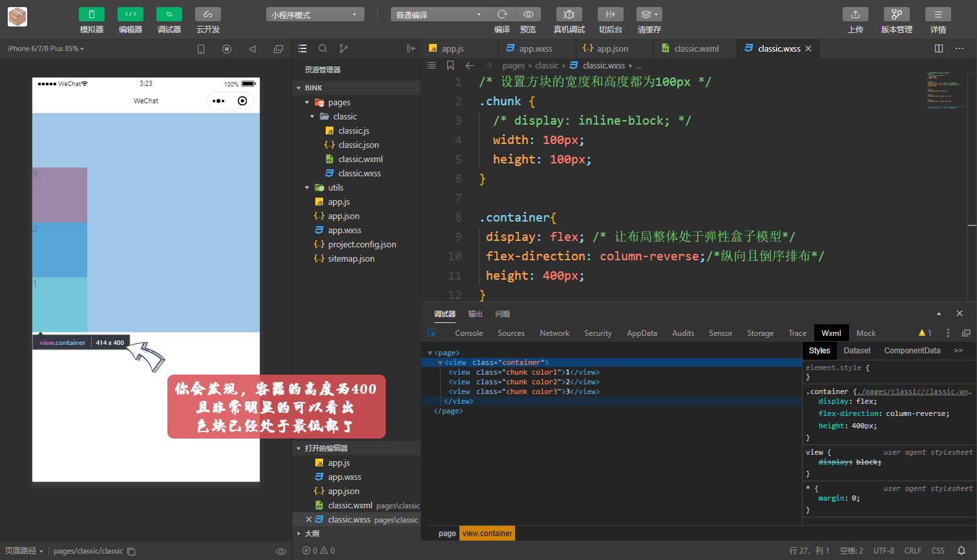
Task: Toggle the Debugger panel button
Action: (169, 14)
